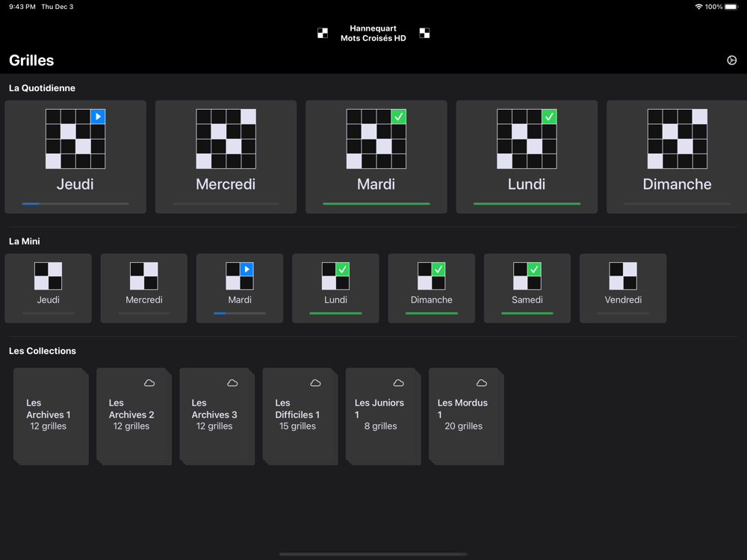Open the Mercredi mini grid icon

144,276
